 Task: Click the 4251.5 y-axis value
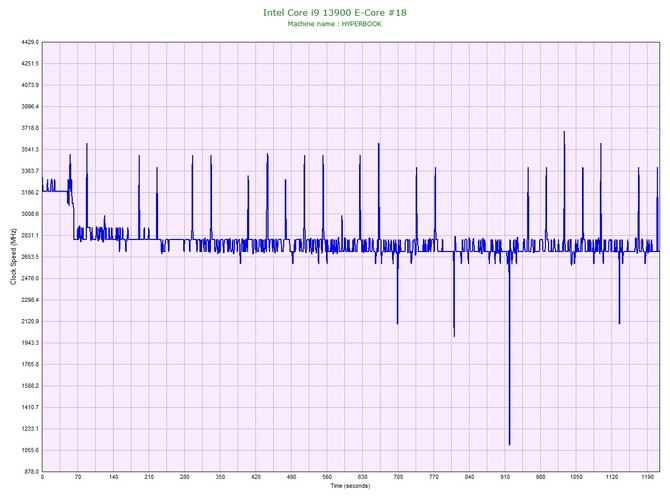coord(30,64)
